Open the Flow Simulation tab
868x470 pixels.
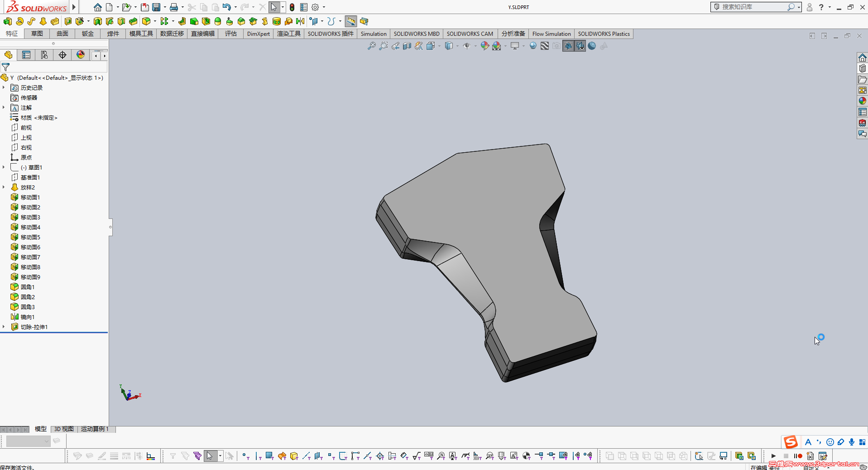(x=551, y=34)
